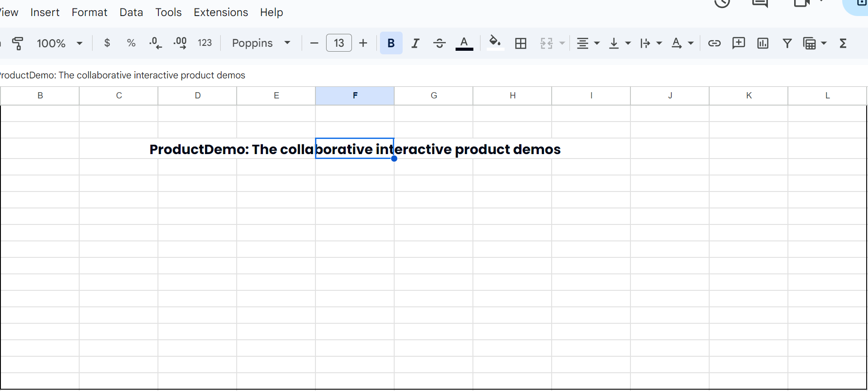The width and height of the screenshot is (868, 391).
Task: Expand text wrapping dropdown arrow
Action: [659, 43]
